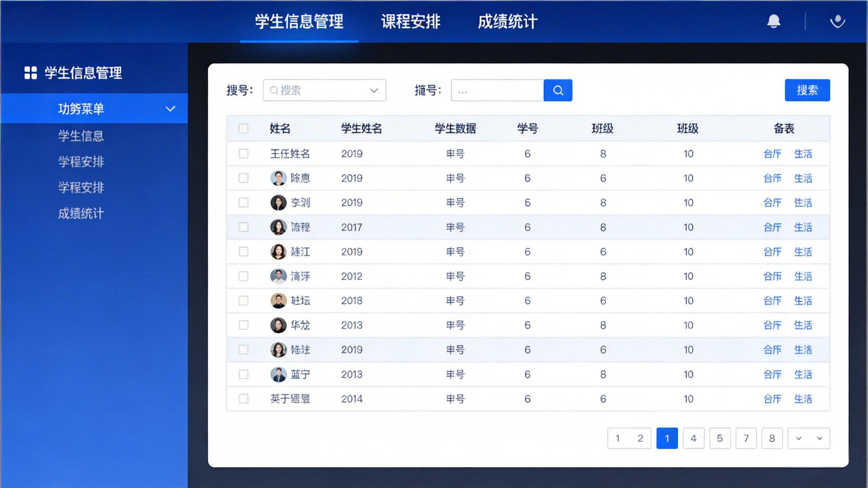Image resolution: width=868 pixels, height=488 pixels.
Task: Switch to the 成绩统计 top tab
Action: pyautogui.click(x=507, y=22)
